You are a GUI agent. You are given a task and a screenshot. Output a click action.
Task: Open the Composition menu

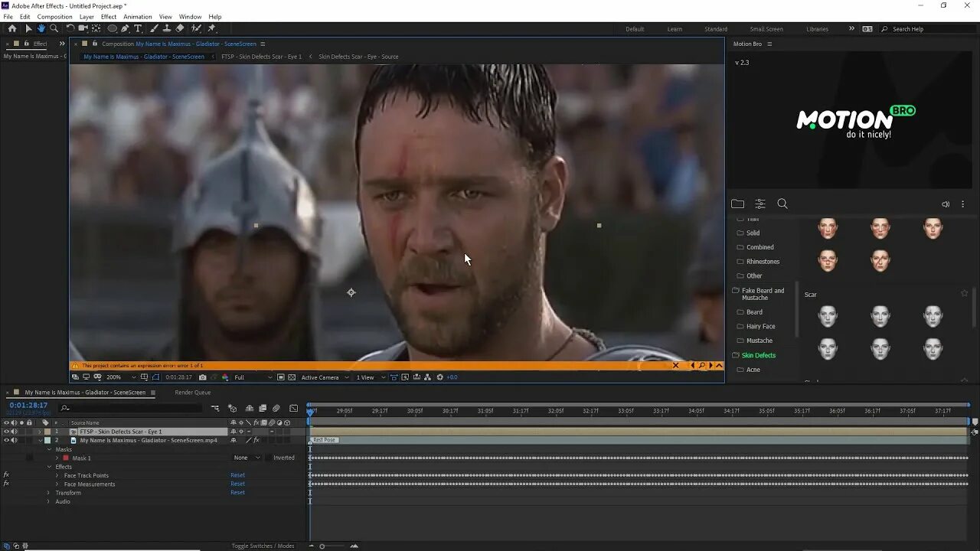[54, 17]
